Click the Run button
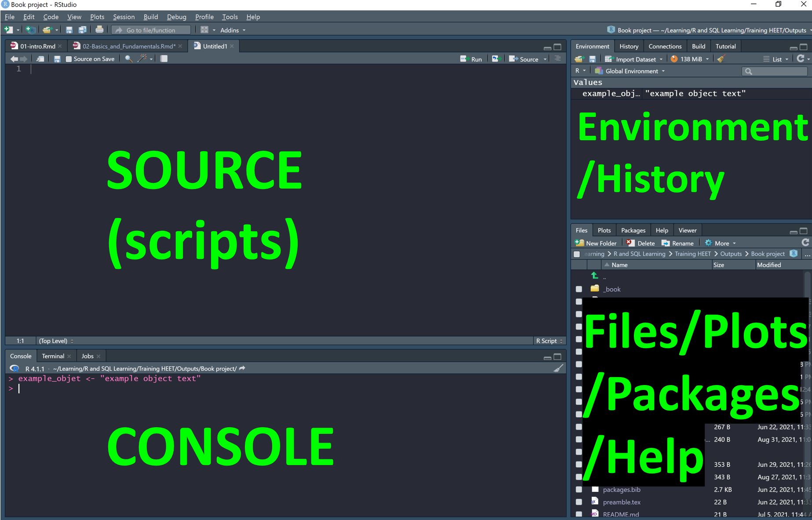The width and height of the screenshot is (812, 520). point(471,59)
